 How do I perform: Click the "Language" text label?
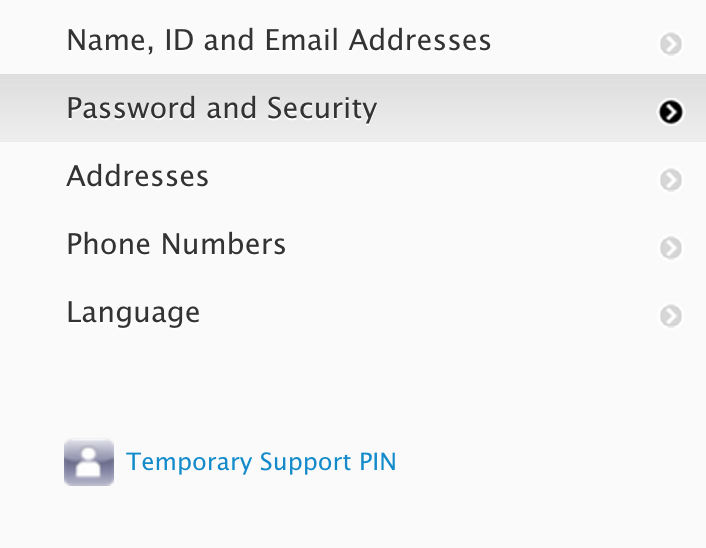point(133,312)
